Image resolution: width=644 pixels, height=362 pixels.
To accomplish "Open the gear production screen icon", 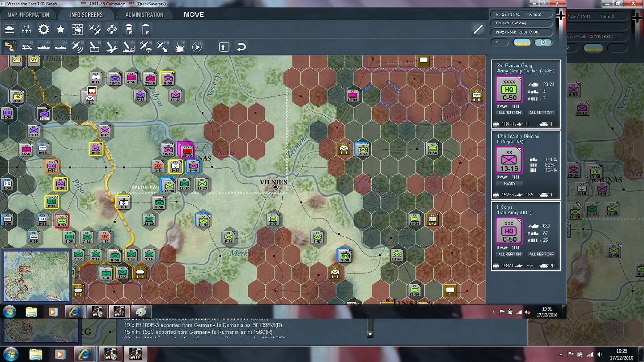I will coord(43,29).
